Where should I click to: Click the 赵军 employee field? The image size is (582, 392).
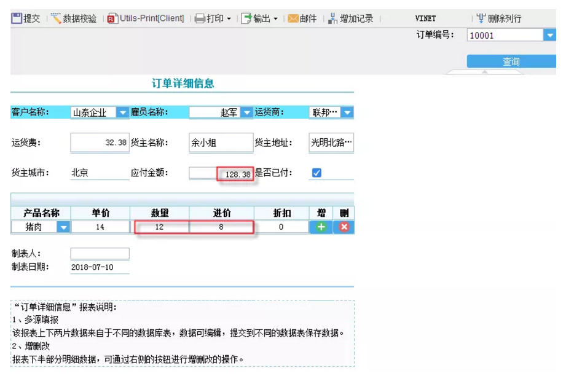214,112
